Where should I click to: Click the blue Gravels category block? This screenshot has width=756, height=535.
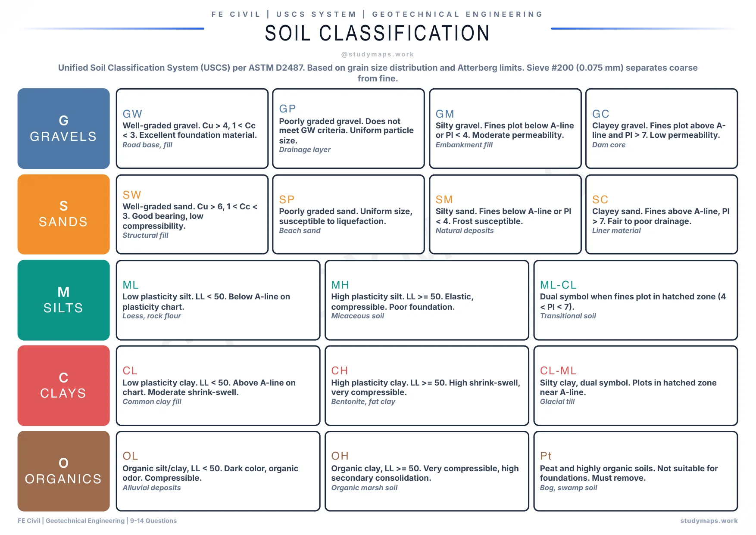click(x=63, y=128)
